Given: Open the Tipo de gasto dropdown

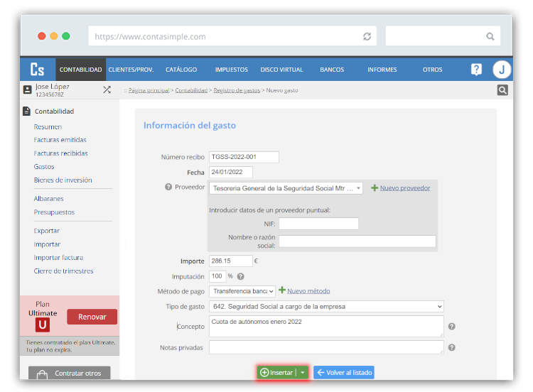Looking at the screenshot, I should coord(326,306).
